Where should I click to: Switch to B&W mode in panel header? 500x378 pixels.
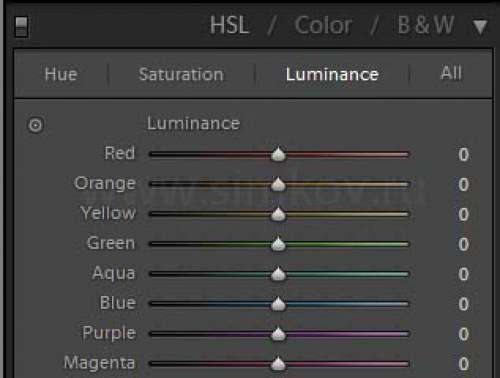426,25
